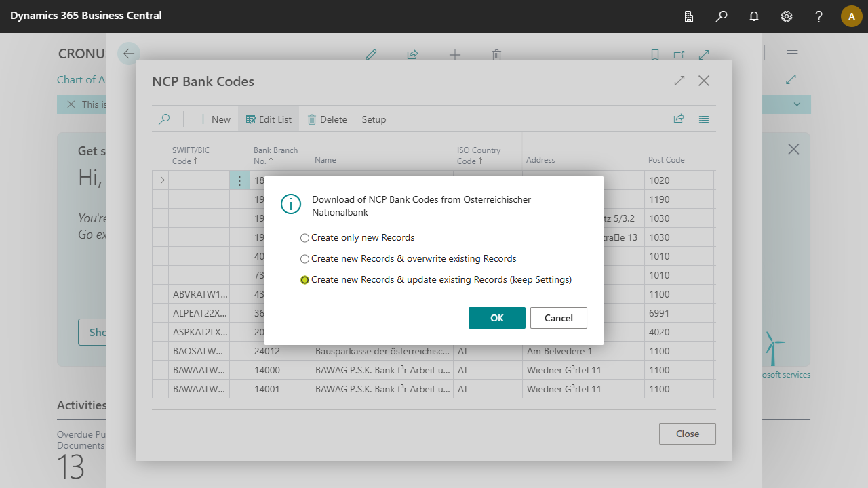Open row options for the first row
This screenshot has height=488, width=868.
pos(239,180)
